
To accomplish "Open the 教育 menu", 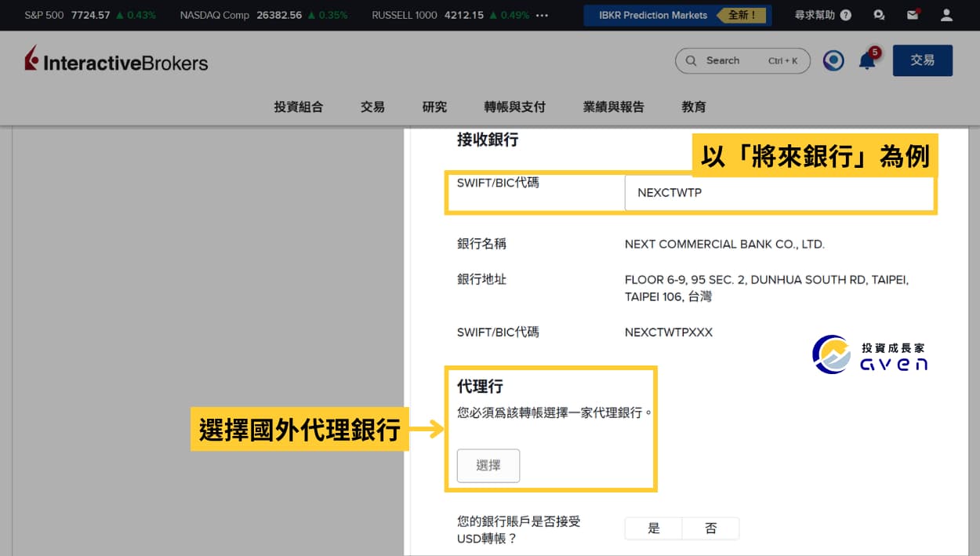I will coord(694,107).
